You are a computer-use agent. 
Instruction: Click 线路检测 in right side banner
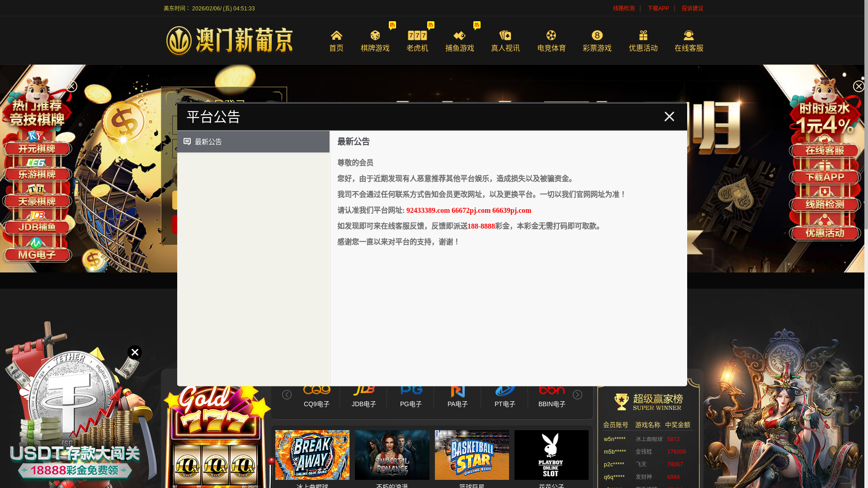(x=825, y=204)
